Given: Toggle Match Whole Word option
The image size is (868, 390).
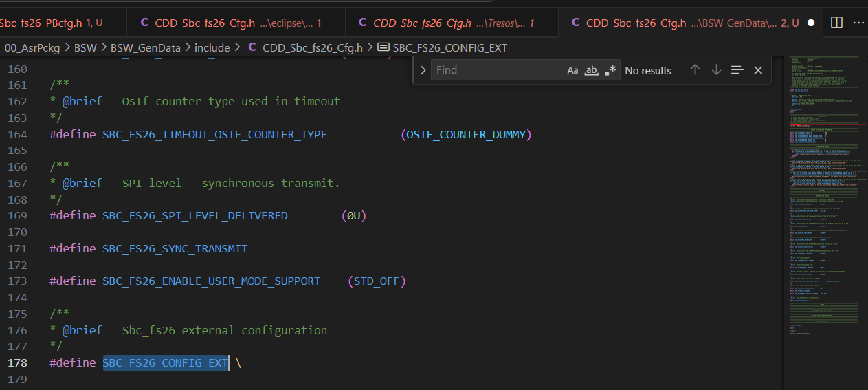Looking at the screenshot, I should (x=591, y=70).
